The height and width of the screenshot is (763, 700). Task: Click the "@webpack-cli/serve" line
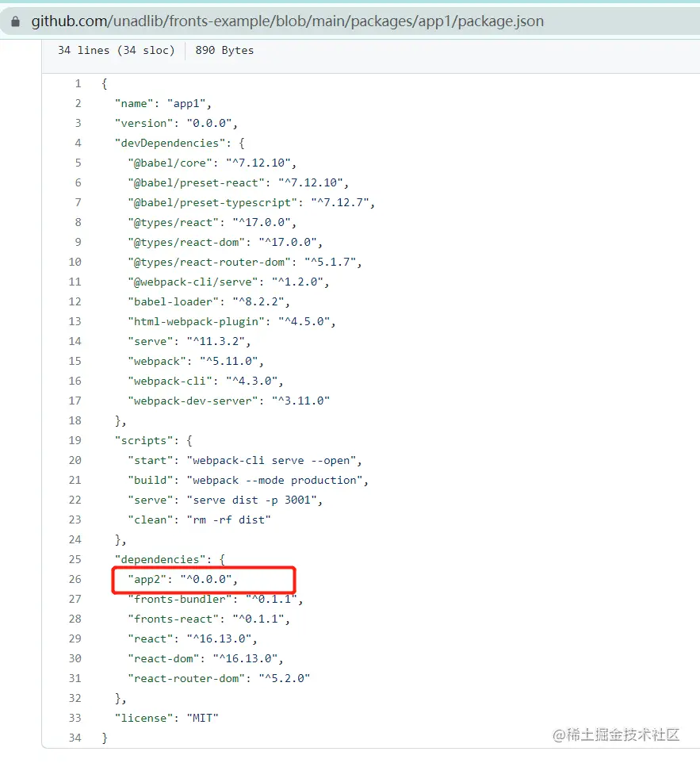[228, 282]
